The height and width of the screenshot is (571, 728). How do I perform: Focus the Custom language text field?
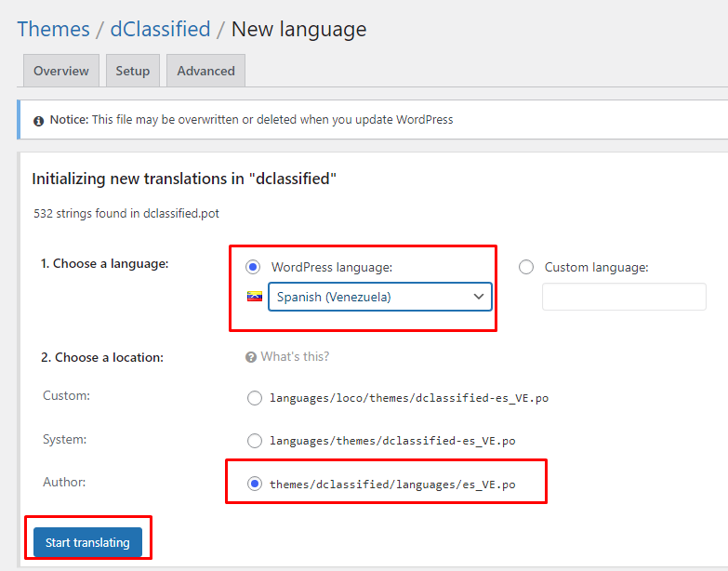point(624,297)
